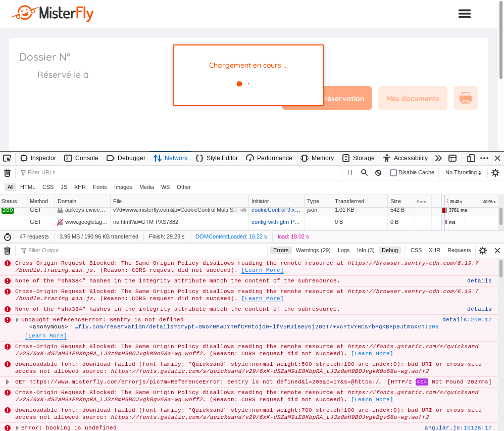The width and height of the screenshot is (504, 431).
Task: Open network settings gear
Action: [x=495, y=173]
